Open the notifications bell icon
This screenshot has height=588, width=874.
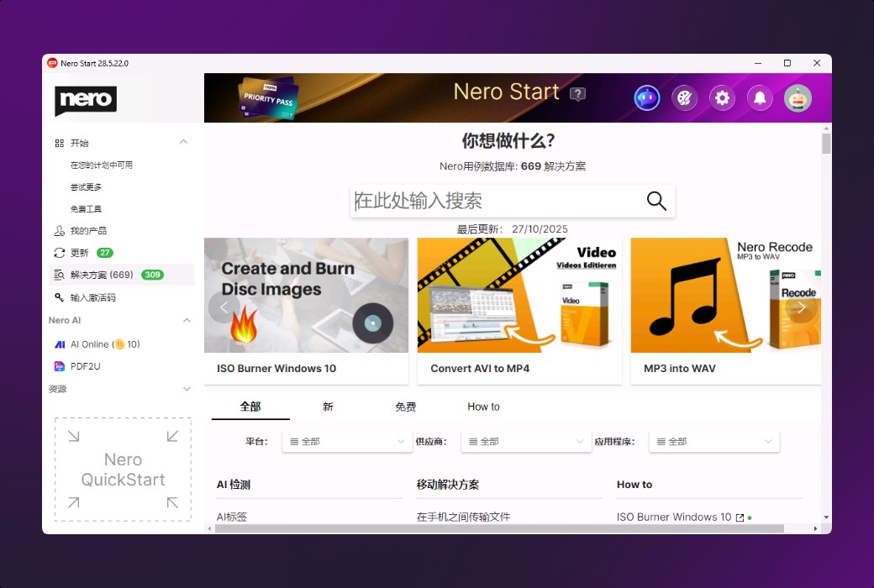[x=760, y=97]
